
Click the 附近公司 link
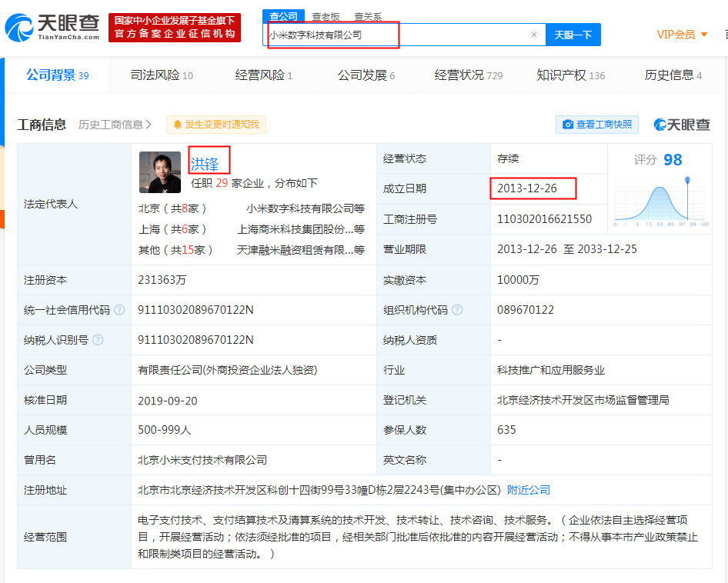point(529,490)
